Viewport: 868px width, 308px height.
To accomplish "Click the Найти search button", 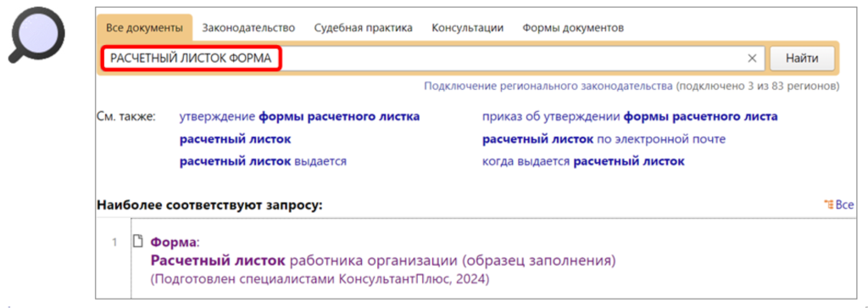I will (802, 59).
